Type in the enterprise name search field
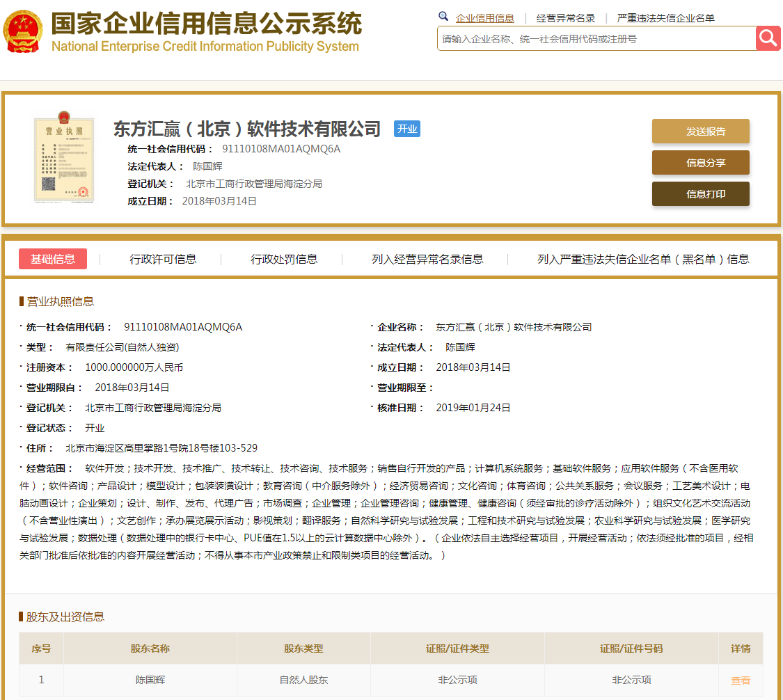 tap(595, 39)
